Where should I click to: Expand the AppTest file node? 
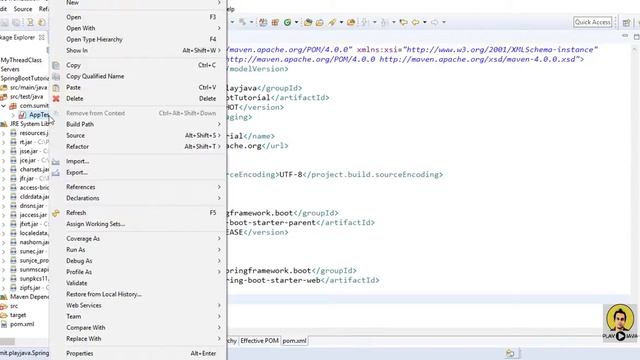coord(13,115)
